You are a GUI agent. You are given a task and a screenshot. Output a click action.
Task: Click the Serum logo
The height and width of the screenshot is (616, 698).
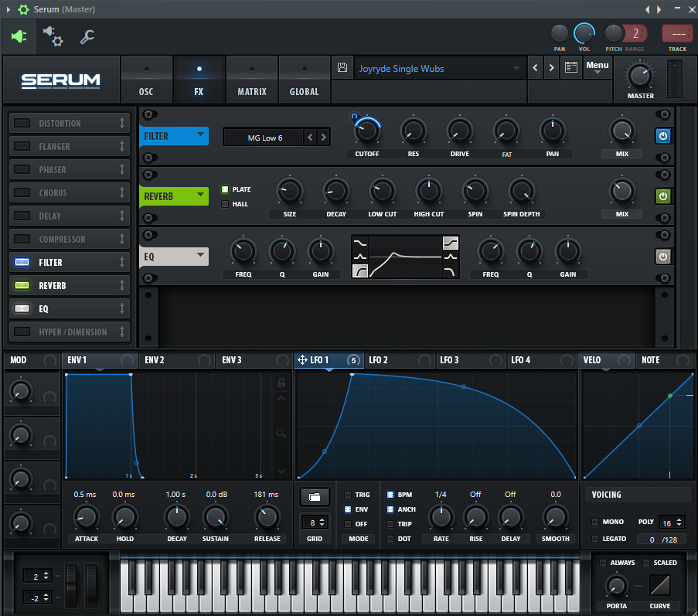61,80
